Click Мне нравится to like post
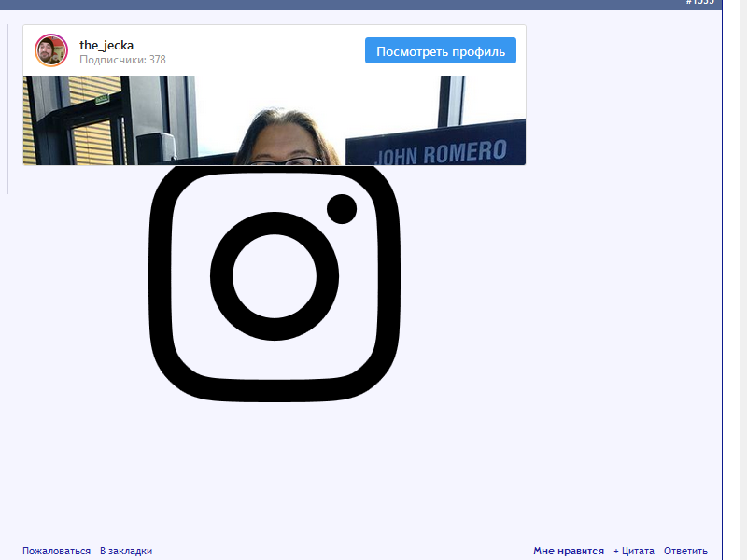 [569, 551]
